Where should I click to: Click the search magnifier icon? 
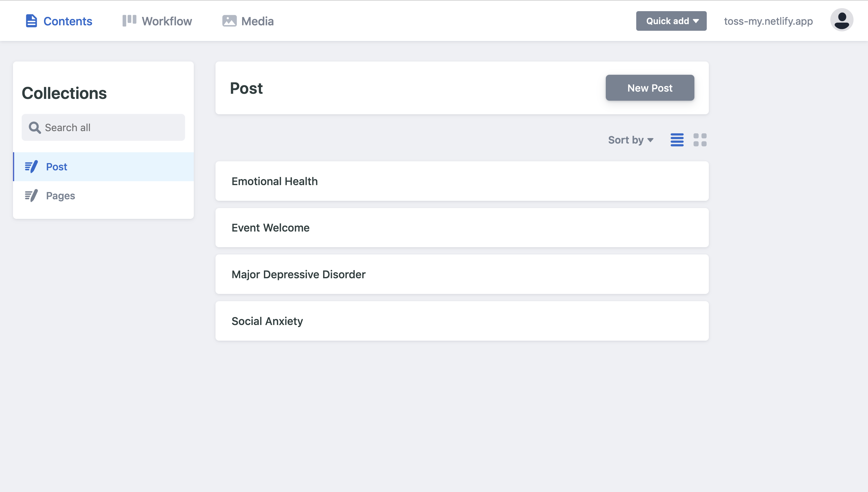pyautogui.click(x=34, y=128)
